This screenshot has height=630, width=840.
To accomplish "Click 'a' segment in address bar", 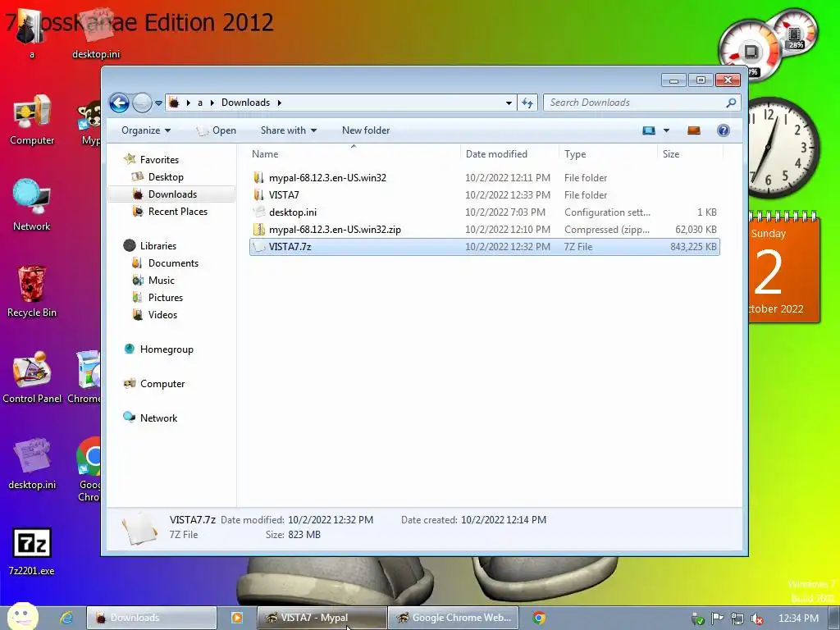I will tap(200, 103).
